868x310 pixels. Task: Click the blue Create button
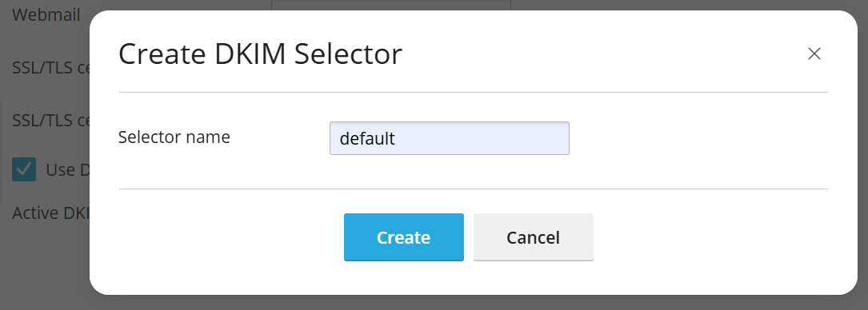tap(403, 237)
